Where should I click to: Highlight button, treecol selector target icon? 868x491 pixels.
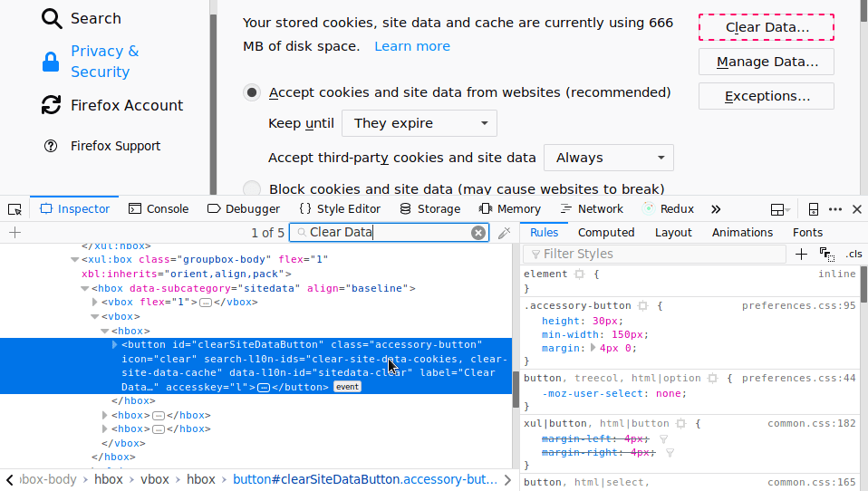click(712, 378)
